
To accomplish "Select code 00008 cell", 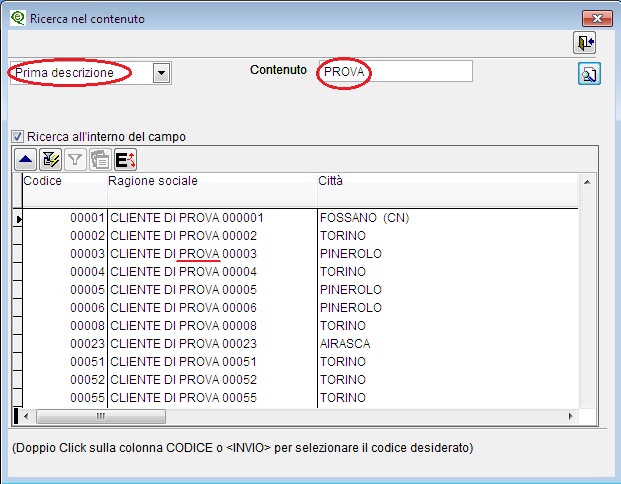I will [x=65, y=326].
